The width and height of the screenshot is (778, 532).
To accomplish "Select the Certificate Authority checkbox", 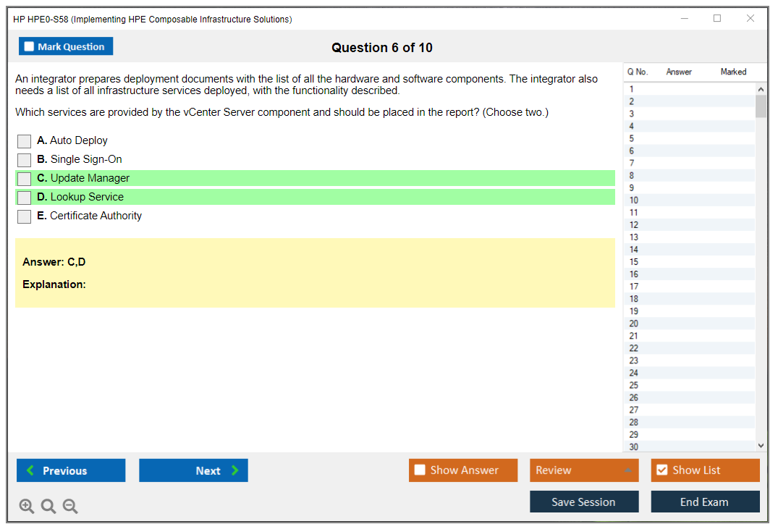I will click(x=24, y=216).
